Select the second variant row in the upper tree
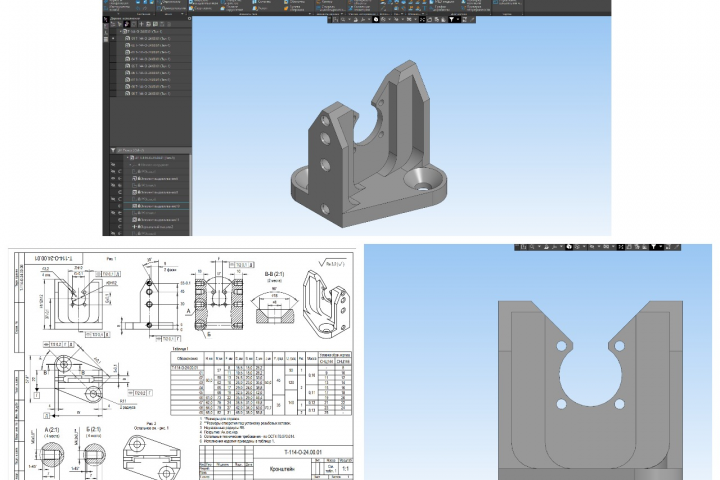This screenshot has height=480, width=720. 152,45
